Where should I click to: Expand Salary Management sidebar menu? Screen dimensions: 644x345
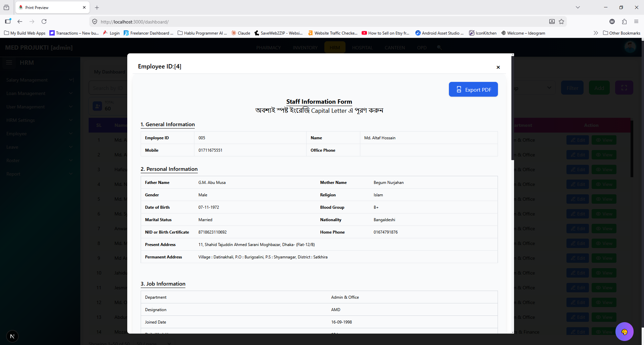[40, 80]
